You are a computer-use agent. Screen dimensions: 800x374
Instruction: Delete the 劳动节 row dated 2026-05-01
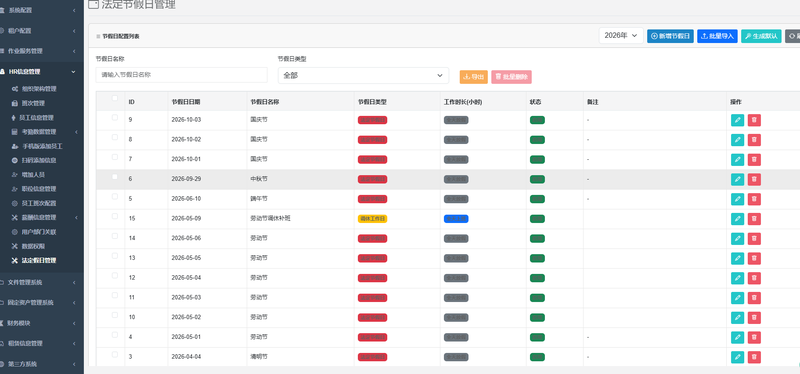[754, 337]
